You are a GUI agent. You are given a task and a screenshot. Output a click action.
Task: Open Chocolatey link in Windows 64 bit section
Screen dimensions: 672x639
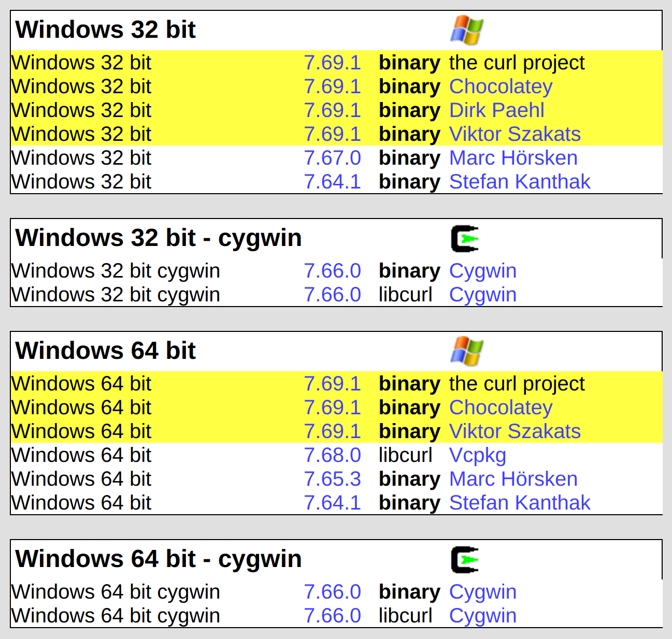(x=501, y=408)
